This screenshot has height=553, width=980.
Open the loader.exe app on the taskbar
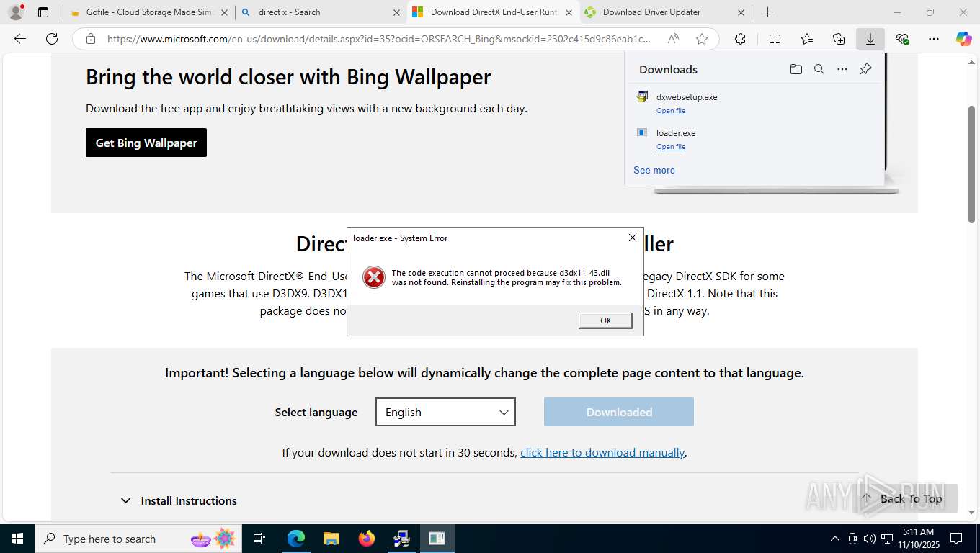[437, 539]
